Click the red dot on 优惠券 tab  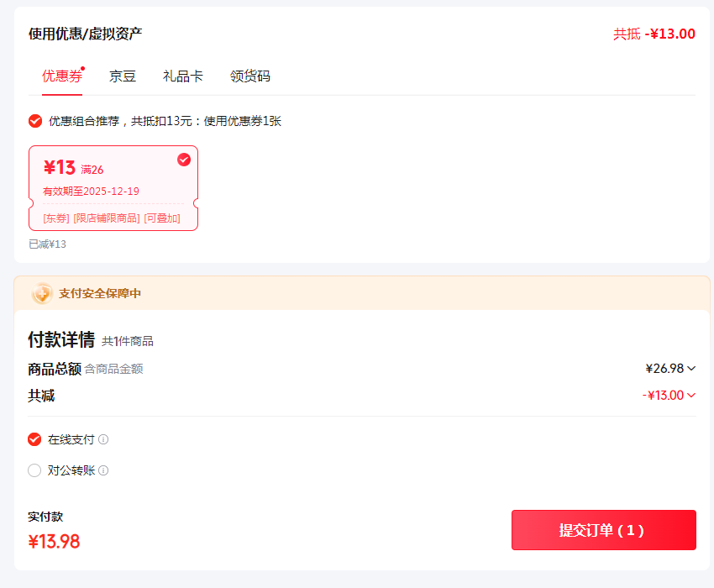[x=83, y=69]
